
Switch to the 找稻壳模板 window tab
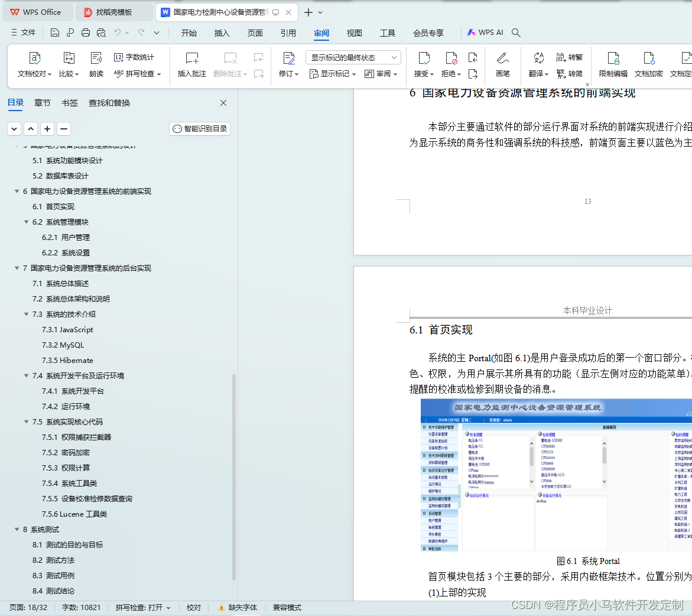(114, 12)
